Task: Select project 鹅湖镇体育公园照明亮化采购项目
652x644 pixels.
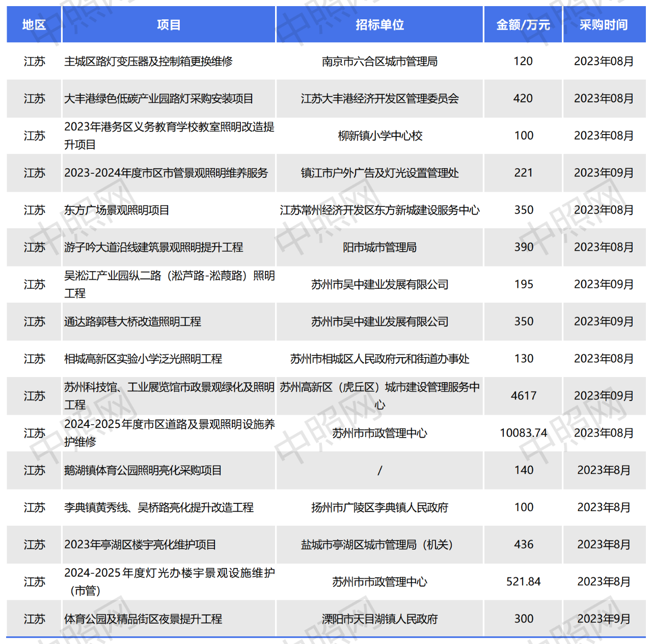Action: [x=143, y=470]
